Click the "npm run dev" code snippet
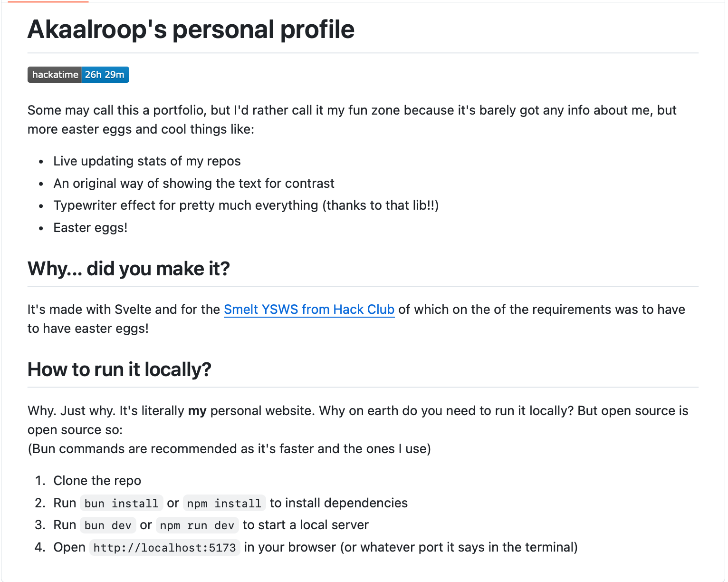 point(197,525)
